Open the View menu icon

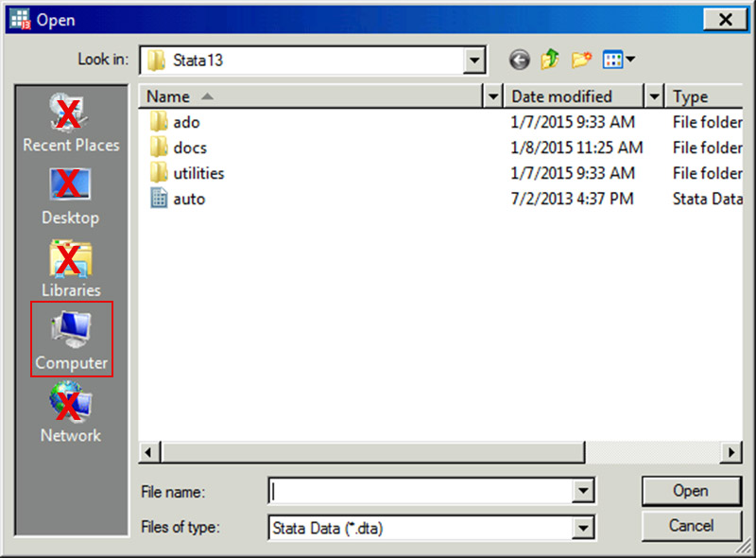pyautogui.click(x=619, y=60)
